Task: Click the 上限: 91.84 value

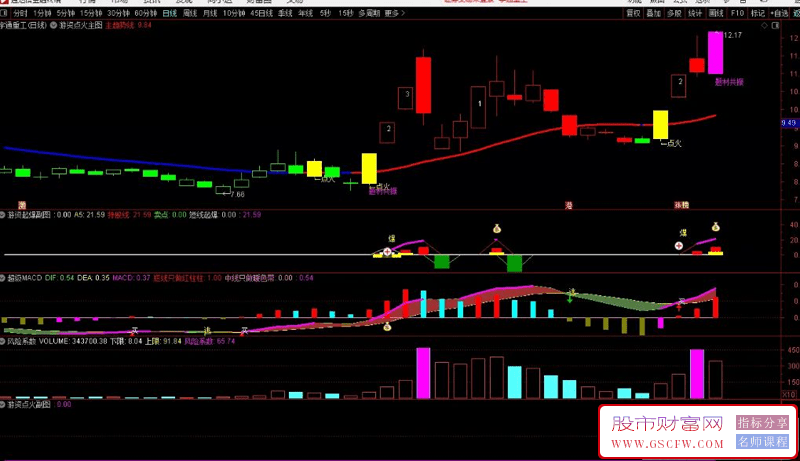Action: point(163,341)
